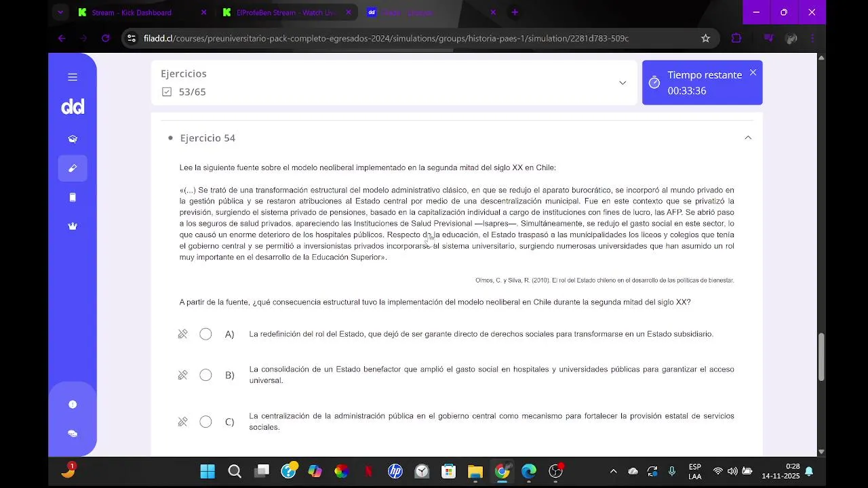Reload the page
Viewport: 868px width, 488px height.
106,39
